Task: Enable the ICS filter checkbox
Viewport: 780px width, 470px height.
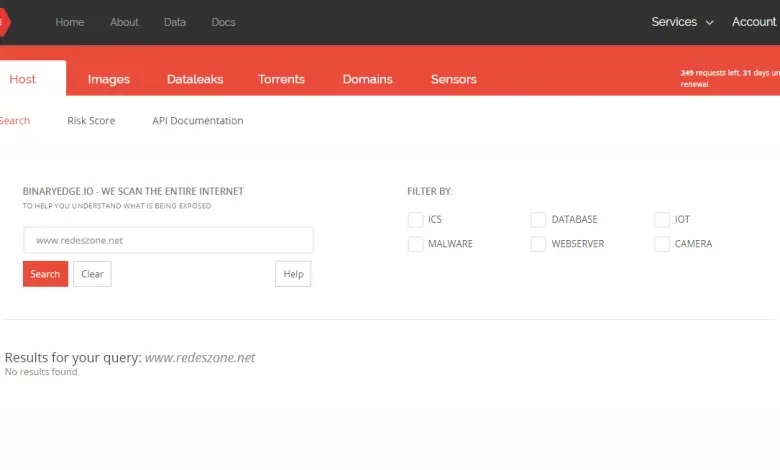Action: click(x=415, y=219)
